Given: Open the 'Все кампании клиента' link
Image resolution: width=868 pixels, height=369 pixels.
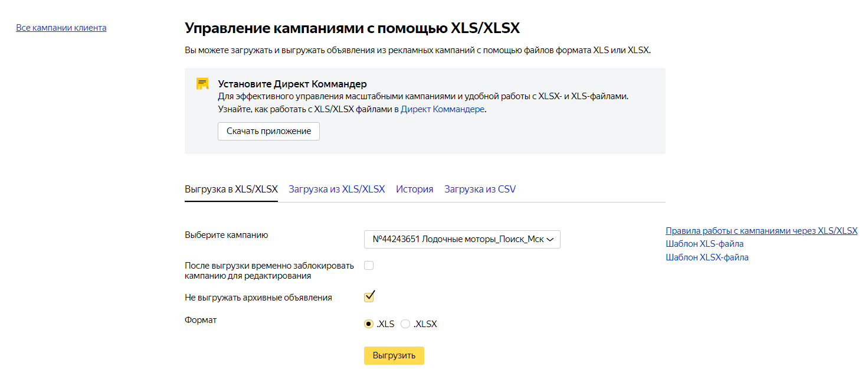Looking at the screenshot, I should [x=61, y=28].
